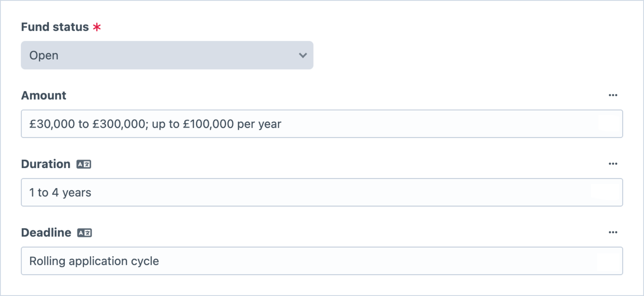The image size is (644, 296).
Task: Focus the Deadline input with Rolling application cycle
Action: pos(322,261)
